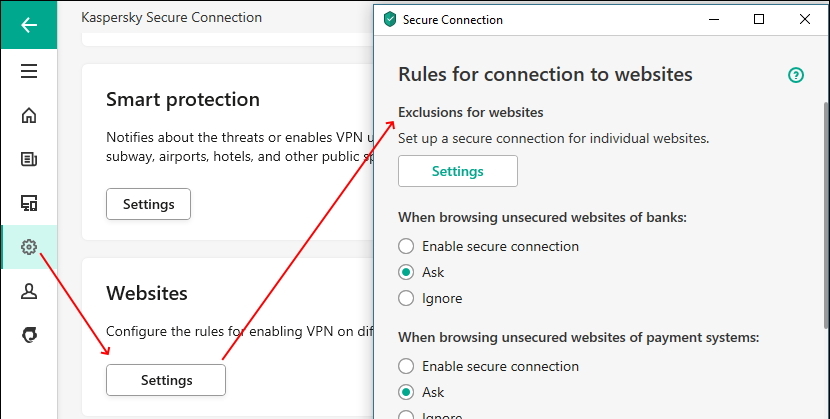Open the account profile icon
The height and width of the screenshot is (419, 830).
(29, 291)
